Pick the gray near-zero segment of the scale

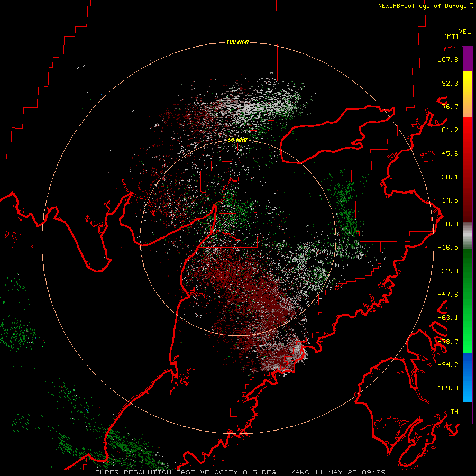click(x=467, y=235)
